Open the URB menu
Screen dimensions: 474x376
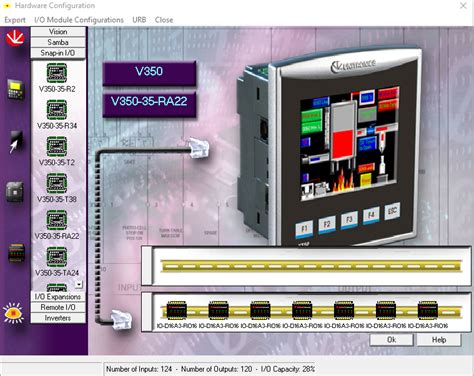tap(139, 20)
